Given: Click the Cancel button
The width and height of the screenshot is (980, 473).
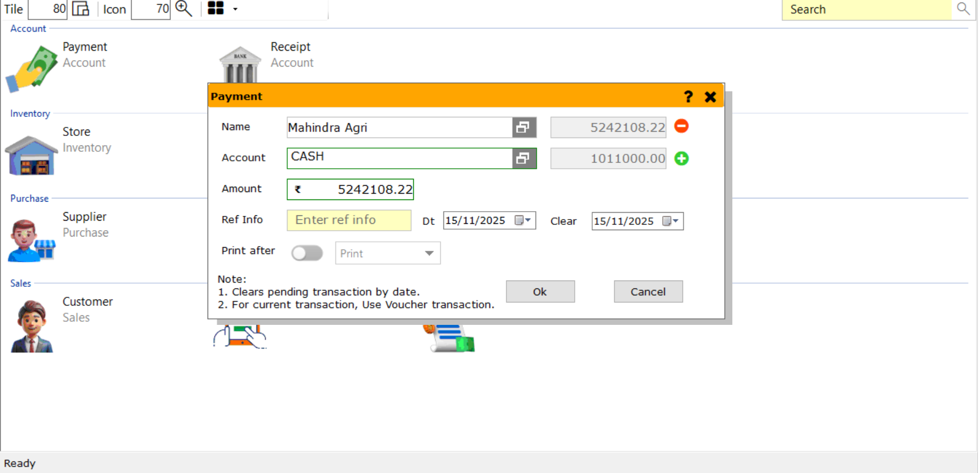Looking at the screenshot, I should [x=648, y=292].
